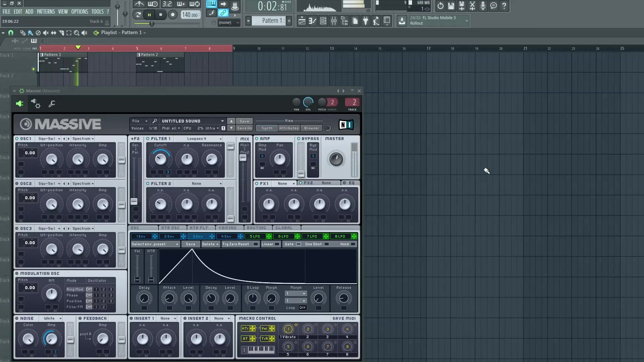Adjust the Massive Master volume knob
Image resolution: width=644 pixels, height=362 pixels.
pos(336,159)
